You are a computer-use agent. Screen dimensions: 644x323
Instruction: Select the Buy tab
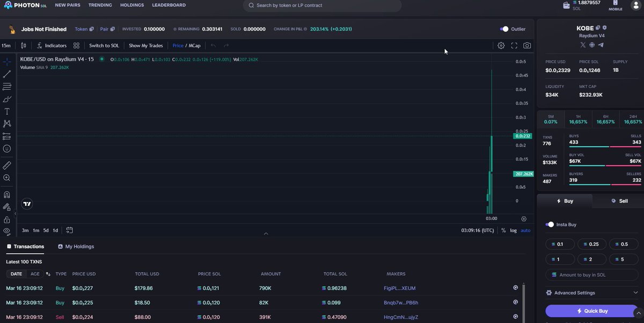click(x=565, y=201)
